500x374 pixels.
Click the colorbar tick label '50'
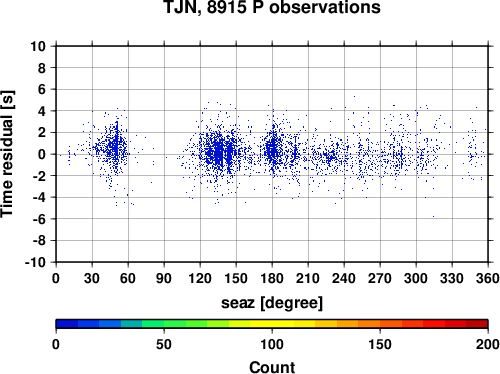tap(164, 344)
